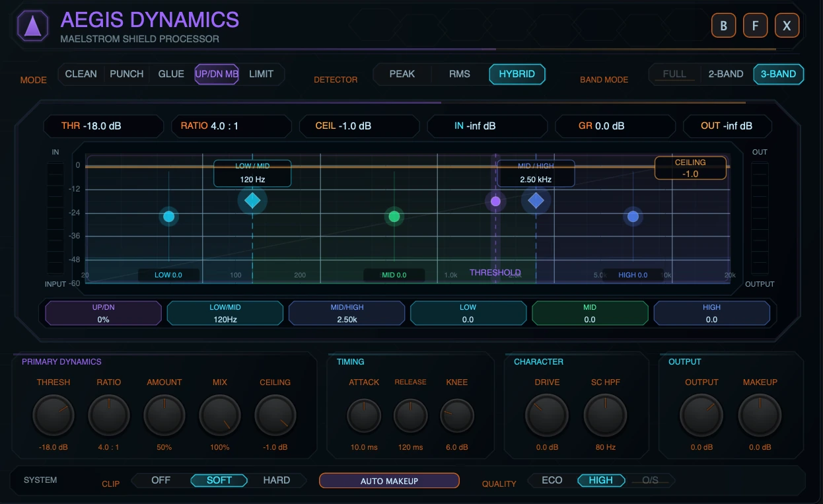Click the LOW 0.0 tag in graph
Viewport: 823px width, 504px height.
[168, 275]
